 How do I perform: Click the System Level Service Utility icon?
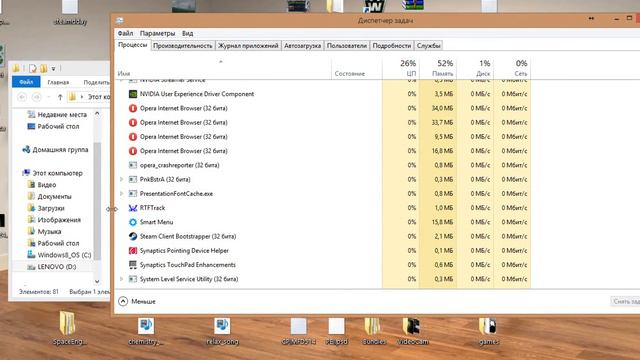pos(133,279)
